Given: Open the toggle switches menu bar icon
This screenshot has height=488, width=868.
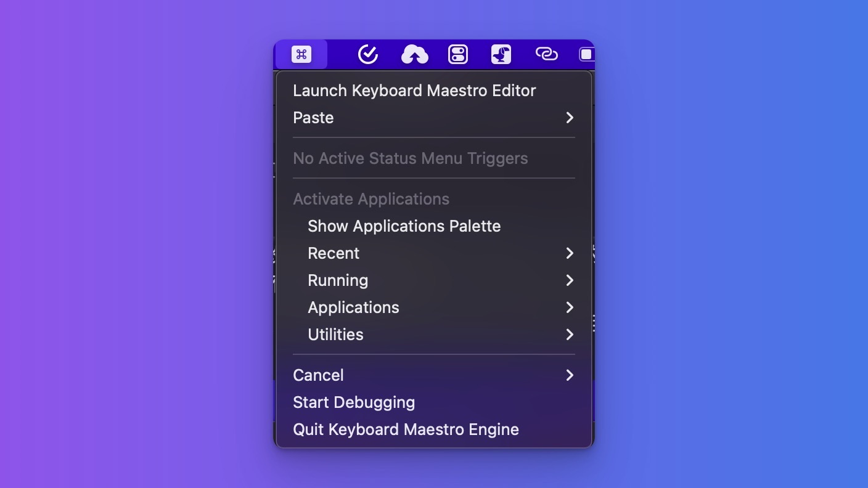Looking at the screenshot, I should point(458,54).
